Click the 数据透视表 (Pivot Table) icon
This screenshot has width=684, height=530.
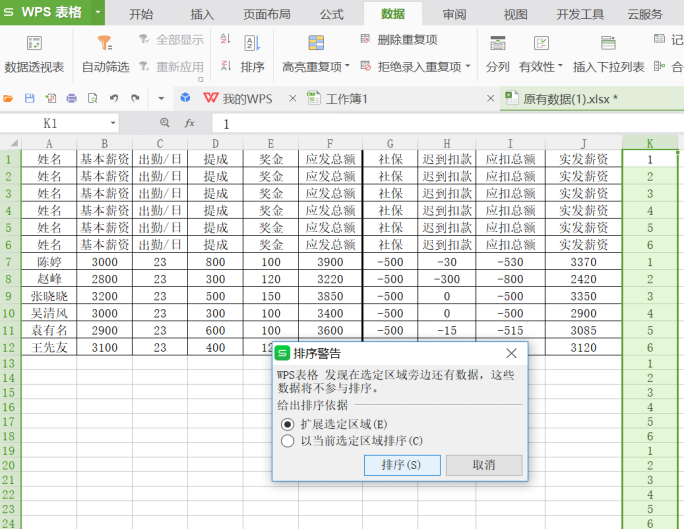(x=34, y=44)
